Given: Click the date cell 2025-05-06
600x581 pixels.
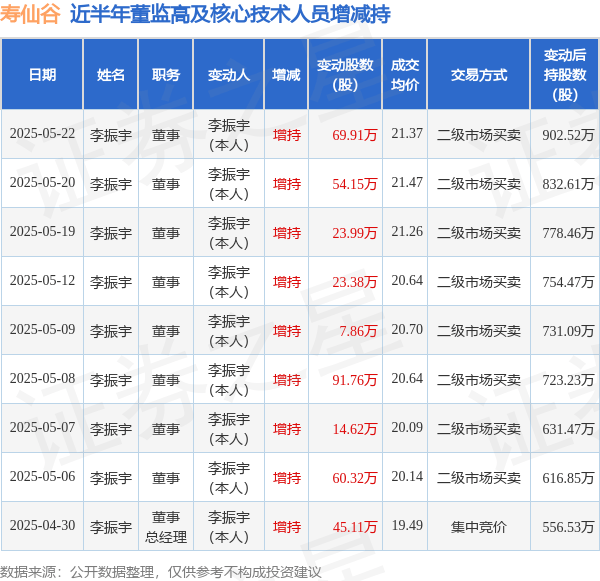Looking at the screenshot, I should pos(42,477).
